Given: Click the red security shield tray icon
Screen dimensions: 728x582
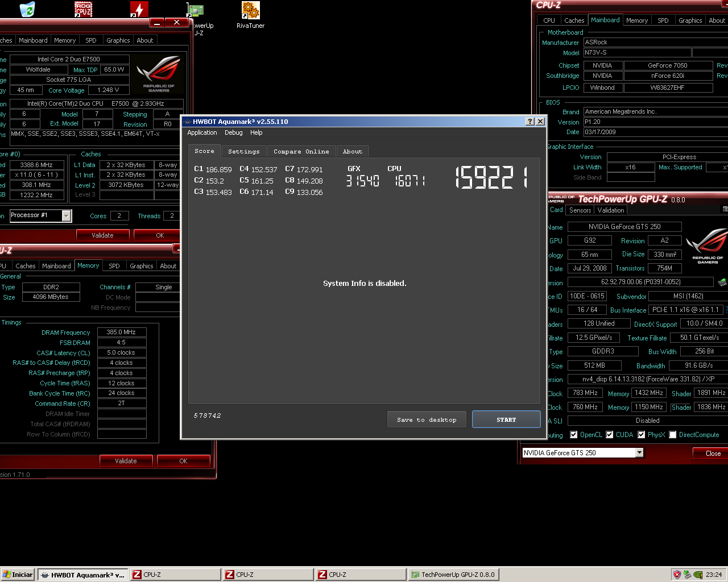Looking at the screenshot, I should (677, 575).
